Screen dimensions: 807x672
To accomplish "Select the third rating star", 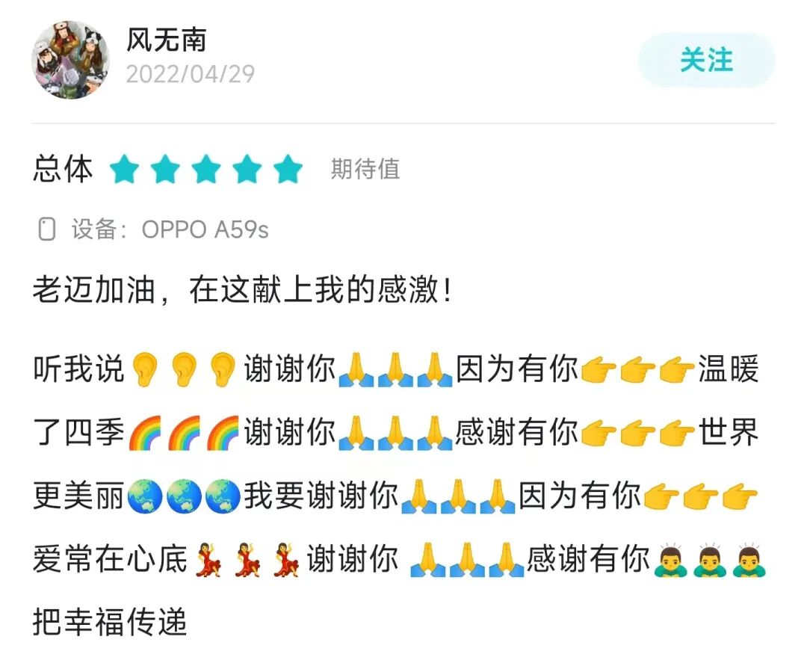I will 206,170.
